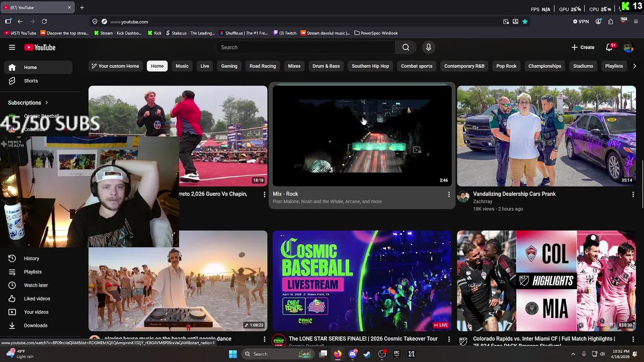Open YouTube notifications bell
644x362 pixels.
click(x=609, y=47)
